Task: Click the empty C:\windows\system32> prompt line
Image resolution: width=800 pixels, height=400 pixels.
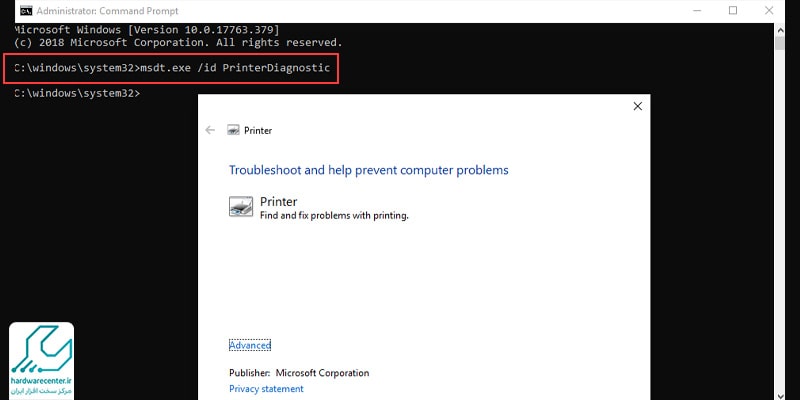Action: click(77, 93)
